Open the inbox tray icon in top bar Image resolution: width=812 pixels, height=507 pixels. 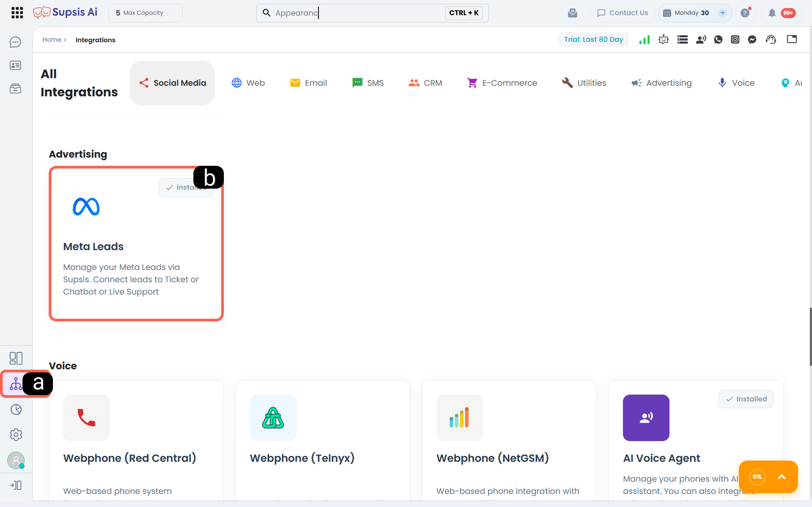pos(572,13)
